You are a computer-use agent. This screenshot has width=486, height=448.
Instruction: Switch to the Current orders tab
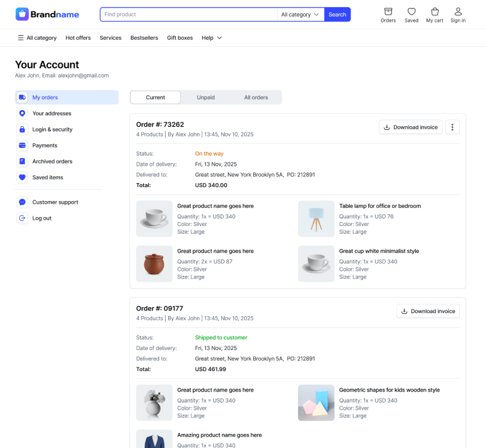(155, 97)
